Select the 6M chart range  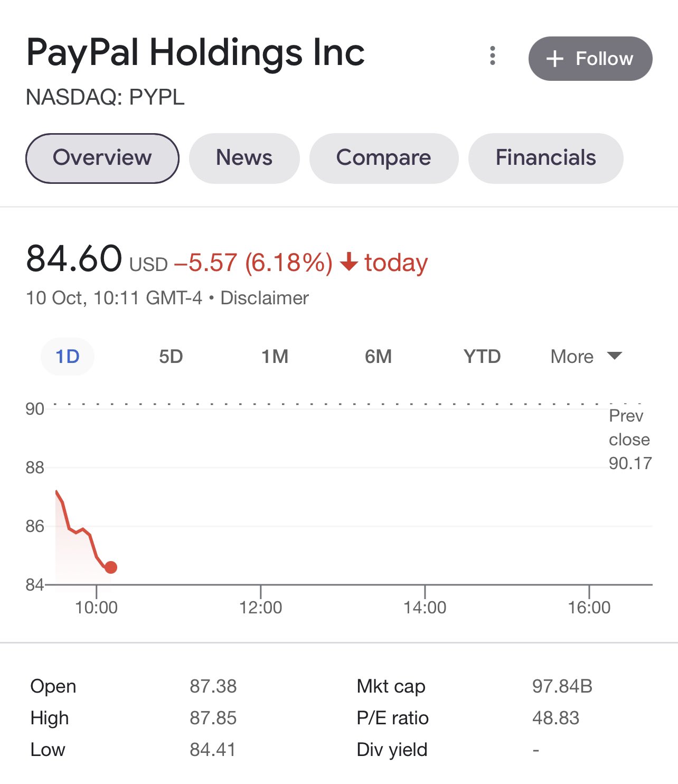[379, 357]
